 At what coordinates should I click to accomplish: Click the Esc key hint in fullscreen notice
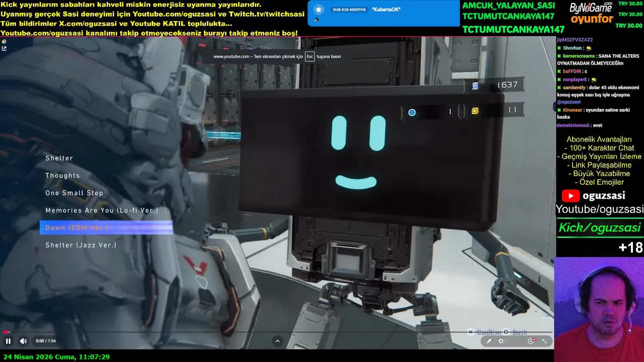point(310,56)
